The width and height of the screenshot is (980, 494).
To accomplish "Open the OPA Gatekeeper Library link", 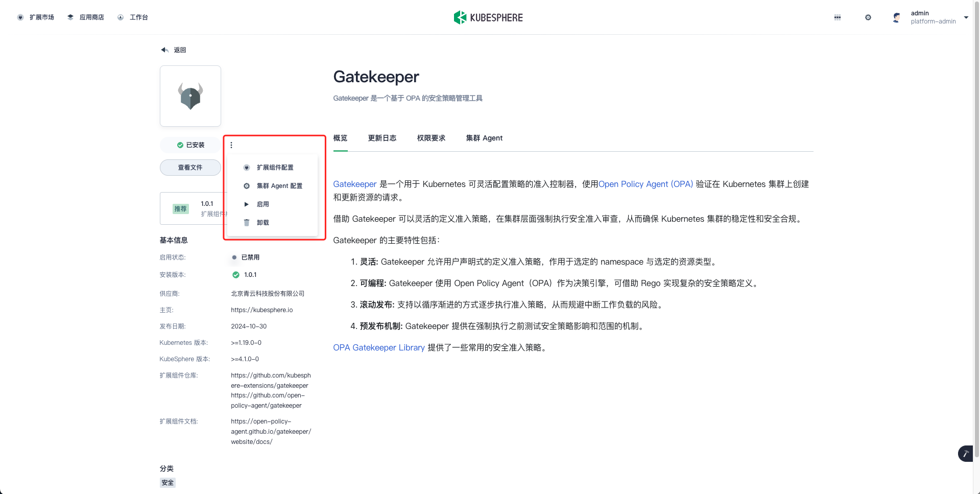I will pyautogui.click(x=379, y=347).
